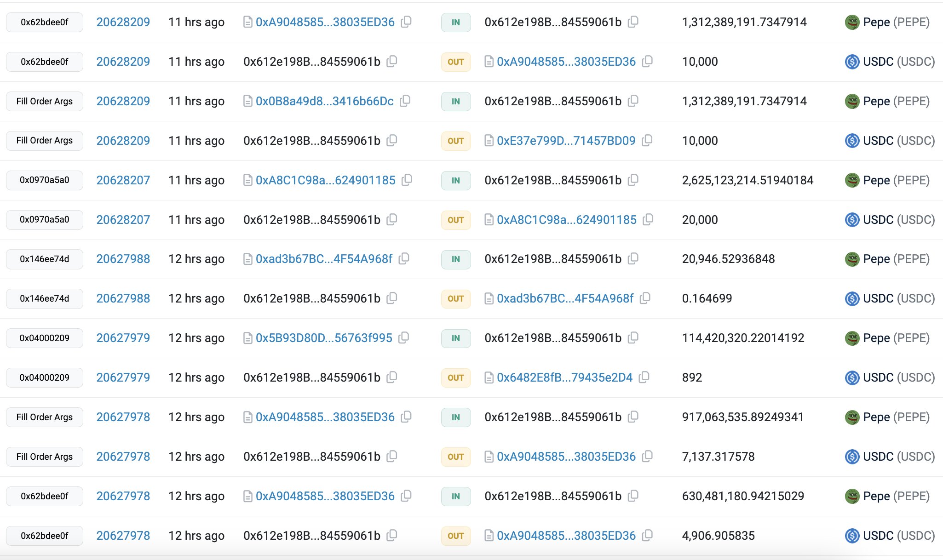The width and height of the screenshot is (943, 560).
Task: Copy the 0xE37e799D...71457BD09 recipient address
Action: [x=647, y=140]
